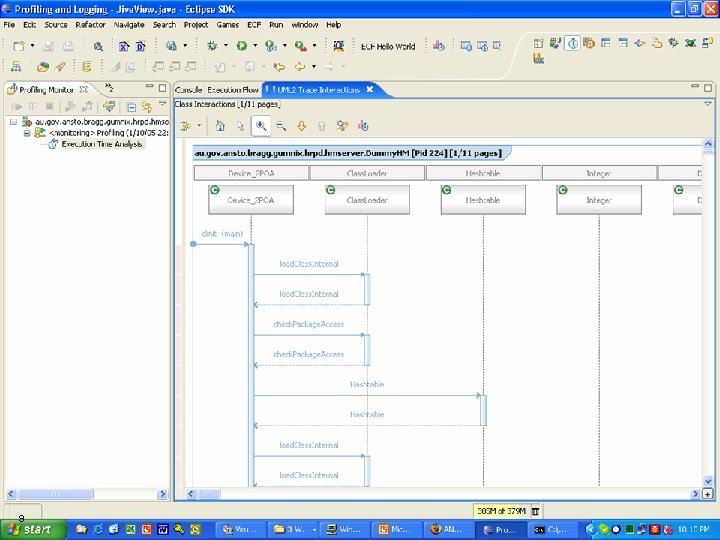Click the clinit (main) message label
The image size is (720, 540).
(x=222, y=234)
